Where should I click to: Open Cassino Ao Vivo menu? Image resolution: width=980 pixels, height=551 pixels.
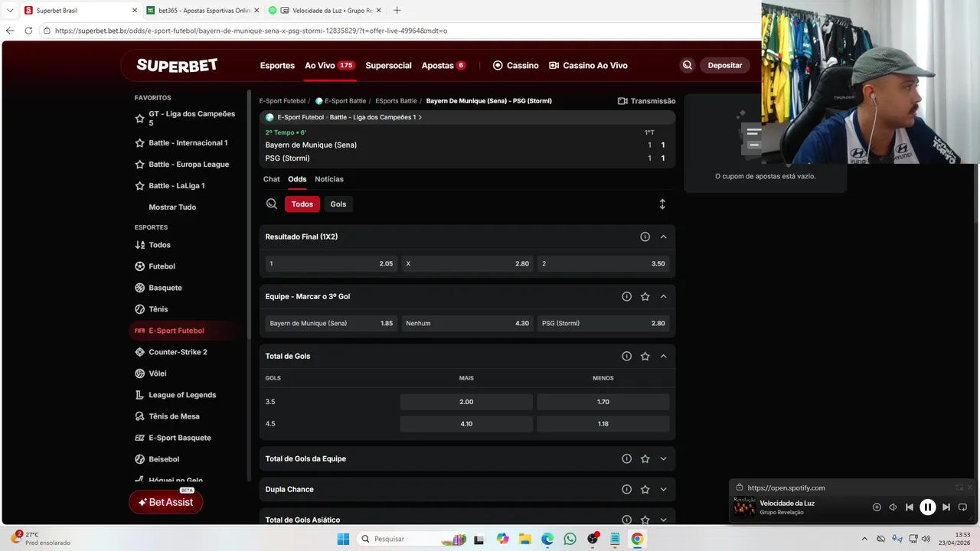click(589, 66)
